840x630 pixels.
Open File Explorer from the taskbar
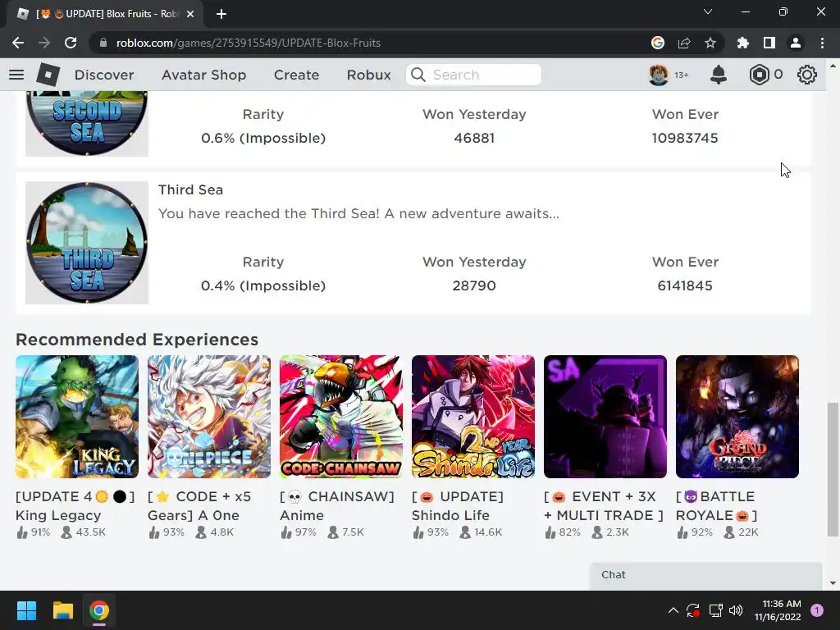pos(62,610)
